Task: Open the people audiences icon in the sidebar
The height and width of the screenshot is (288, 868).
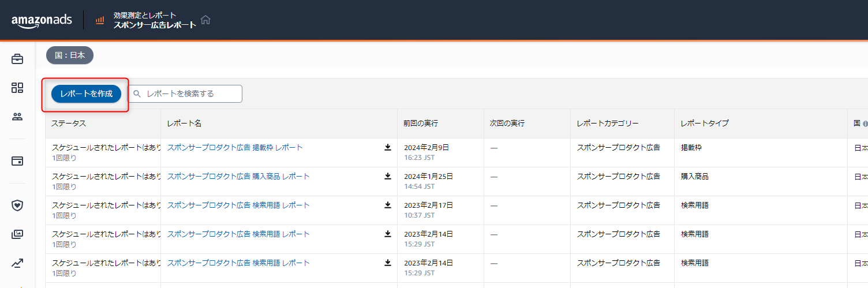Action: [x=17, y=117]
